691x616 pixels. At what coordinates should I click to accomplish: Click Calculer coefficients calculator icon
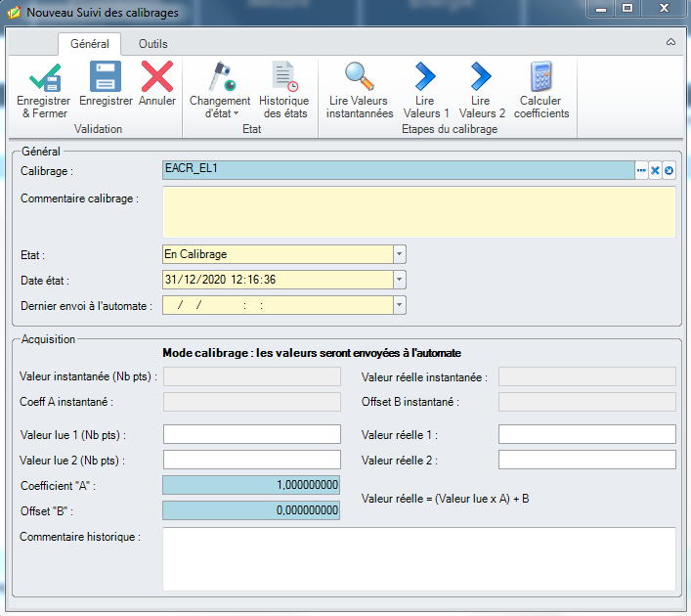(541, 78)
